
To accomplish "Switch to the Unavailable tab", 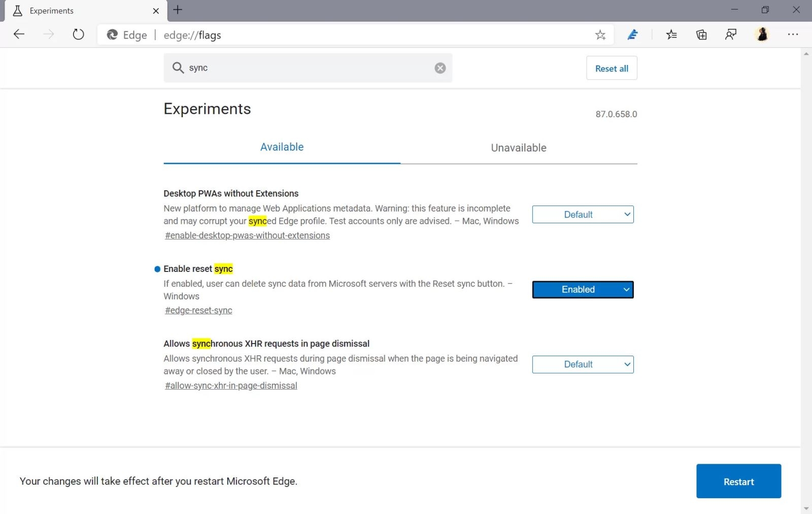I will [x=519, y=148].
